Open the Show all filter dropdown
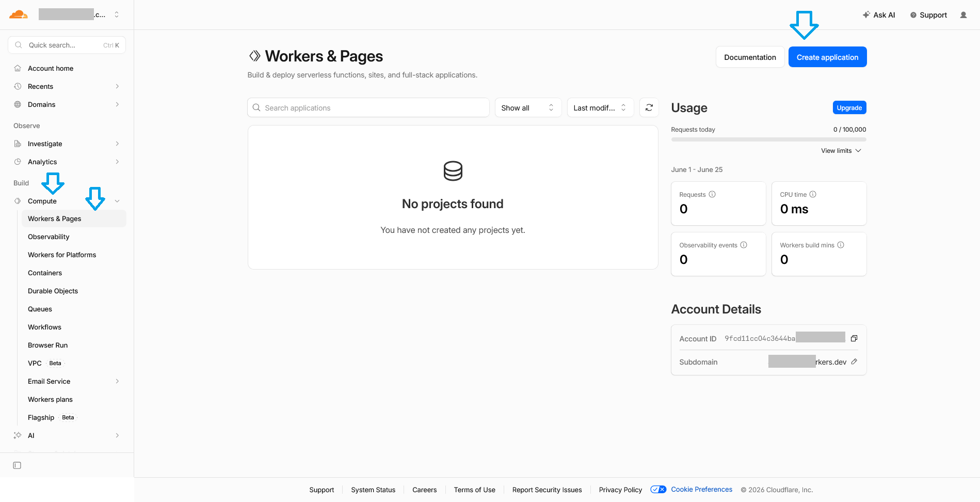The height and width of the screenshot is (502, 980). click(528, 107)
